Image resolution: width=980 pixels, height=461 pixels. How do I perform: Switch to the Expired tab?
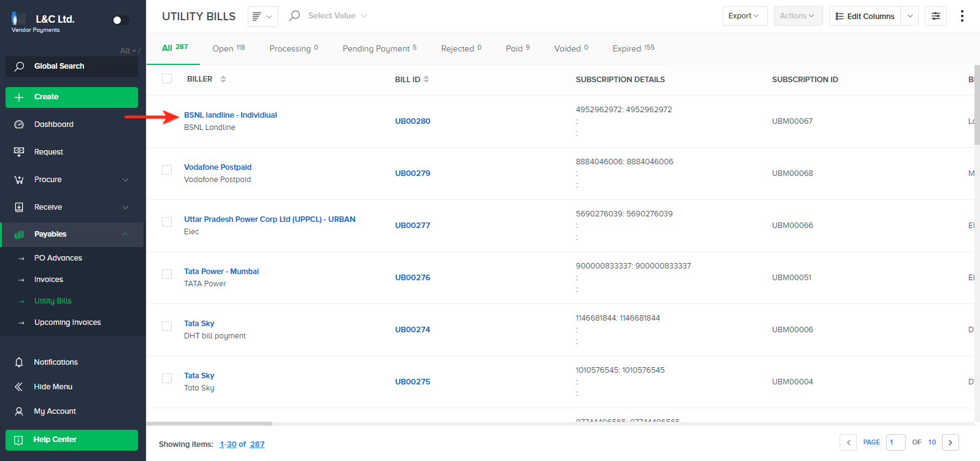tap(634, 48)
